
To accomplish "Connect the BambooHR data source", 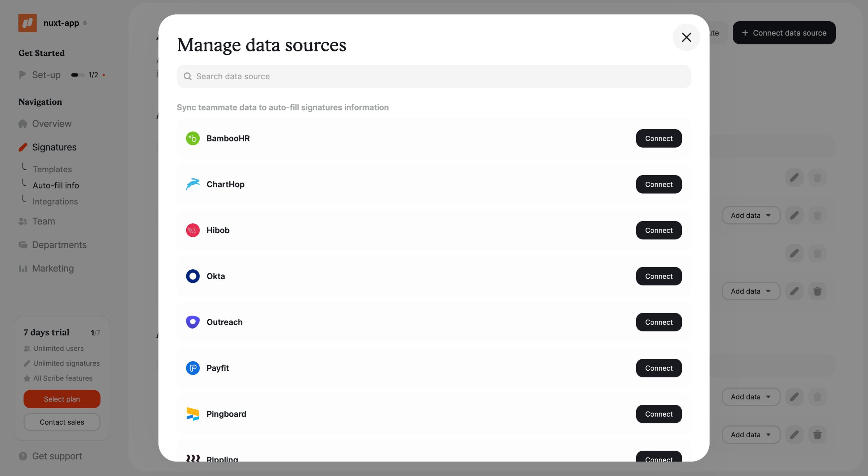I will point(659,138).
